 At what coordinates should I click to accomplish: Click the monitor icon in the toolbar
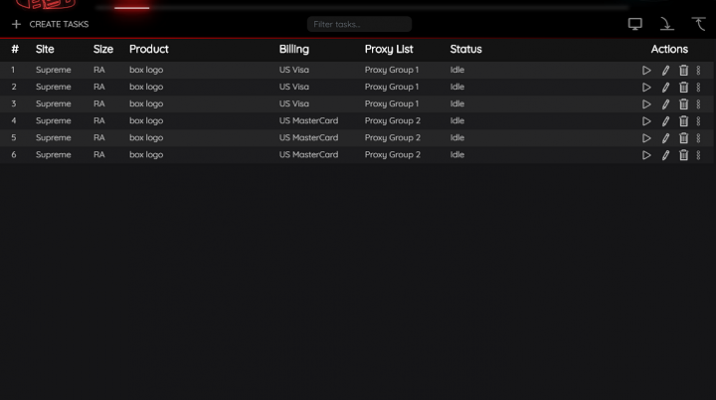click(635, 24)
